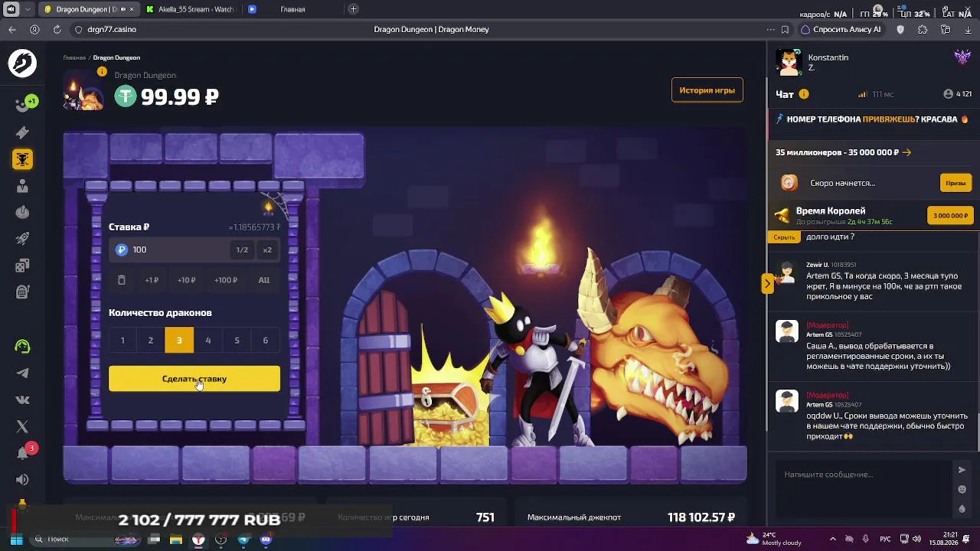Viewport: 980px width, 551px height.
Task: Select 3 dragons option
Action: click(x=179, y=341)
